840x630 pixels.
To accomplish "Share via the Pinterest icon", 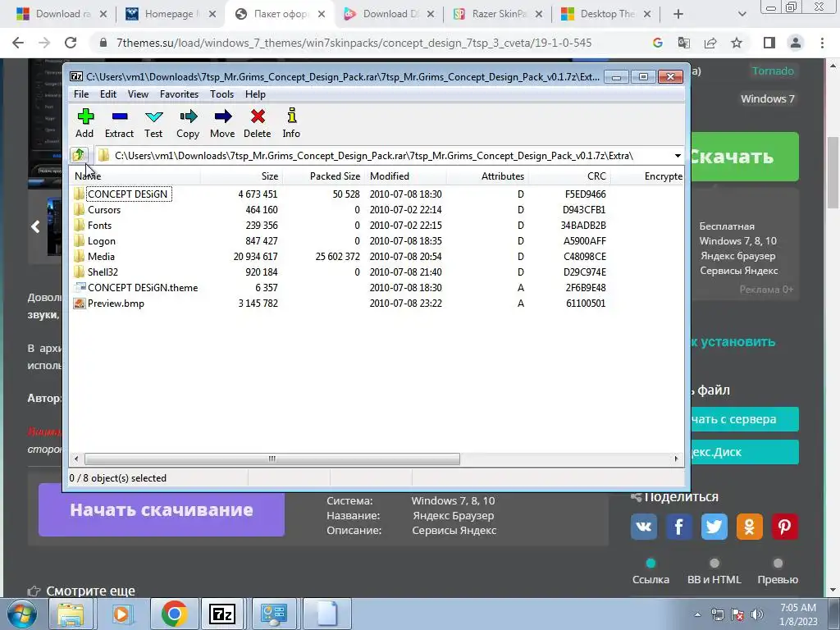I will [785, 527].
